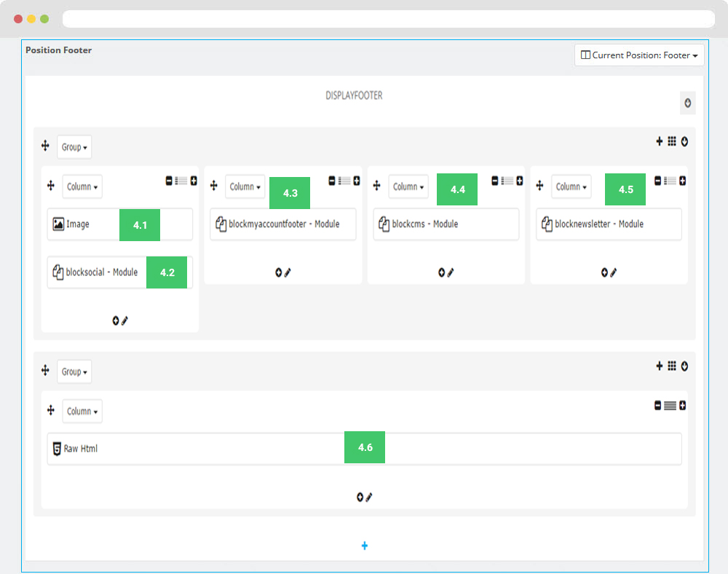Click the add widget icon under blockcms
Image resolution: width=728 pixels, height=574 pixels.
(441, 272)
